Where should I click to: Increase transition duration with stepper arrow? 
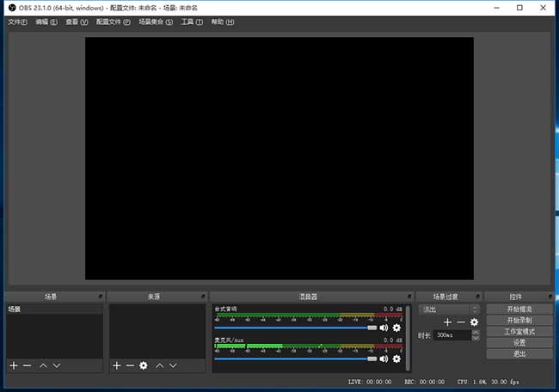(x=476, y=332)
